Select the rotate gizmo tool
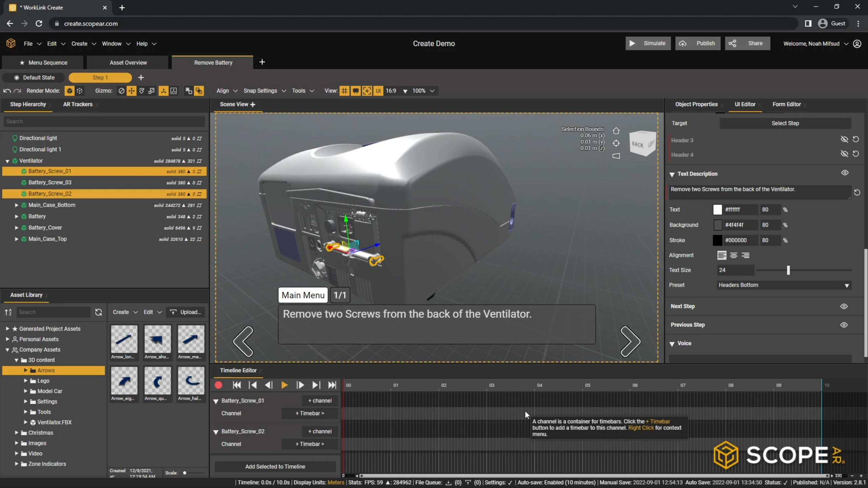This screenshot has height=488, width=868. point(141,91)
